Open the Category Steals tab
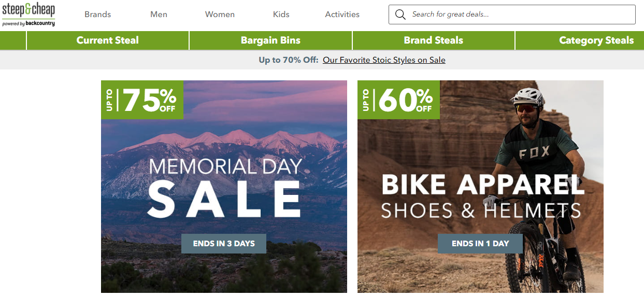 click(x=596, y=40)
